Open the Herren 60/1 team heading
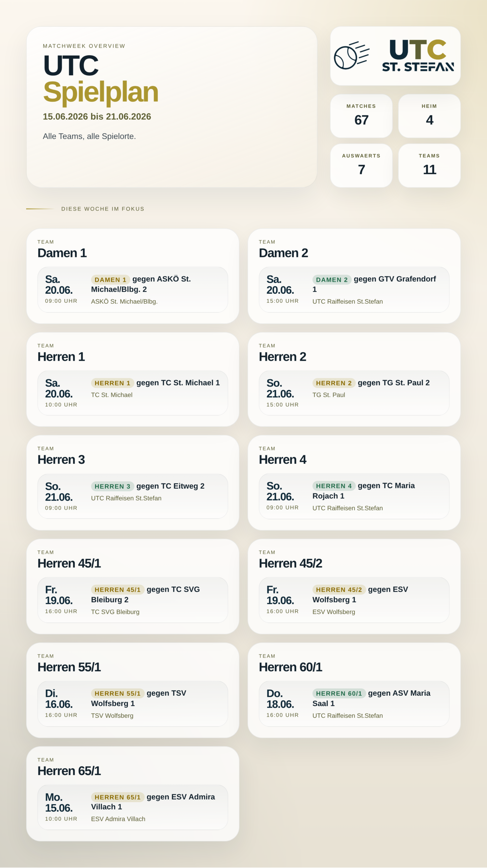This screenshot has height=868, width=487. [x=290, y=667]
